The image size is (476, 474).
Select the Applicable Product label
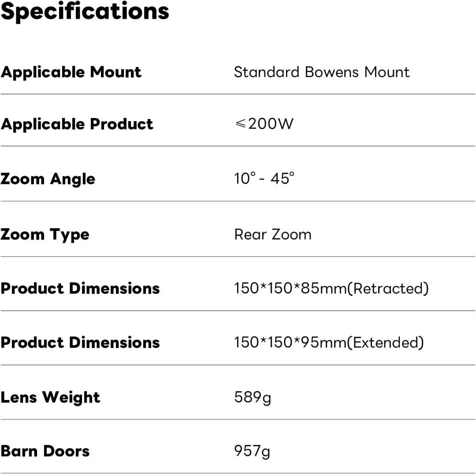(x=77, y=124)
